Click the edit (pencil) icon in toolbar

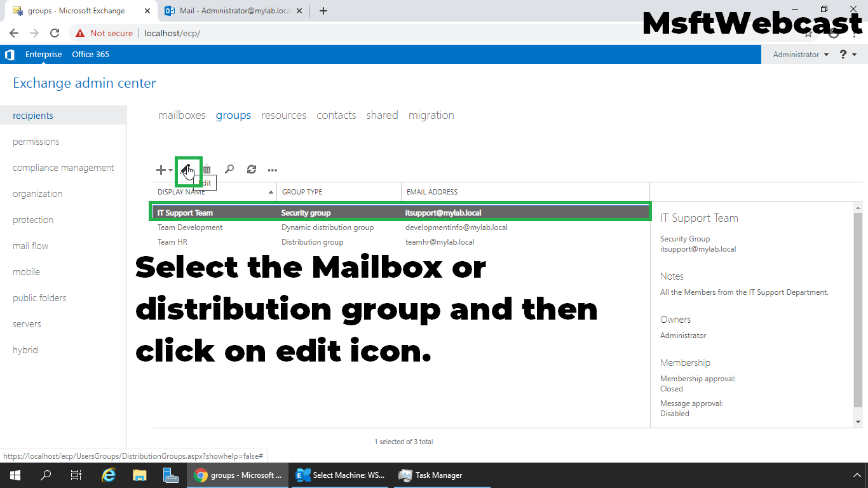tap(187, 170)
